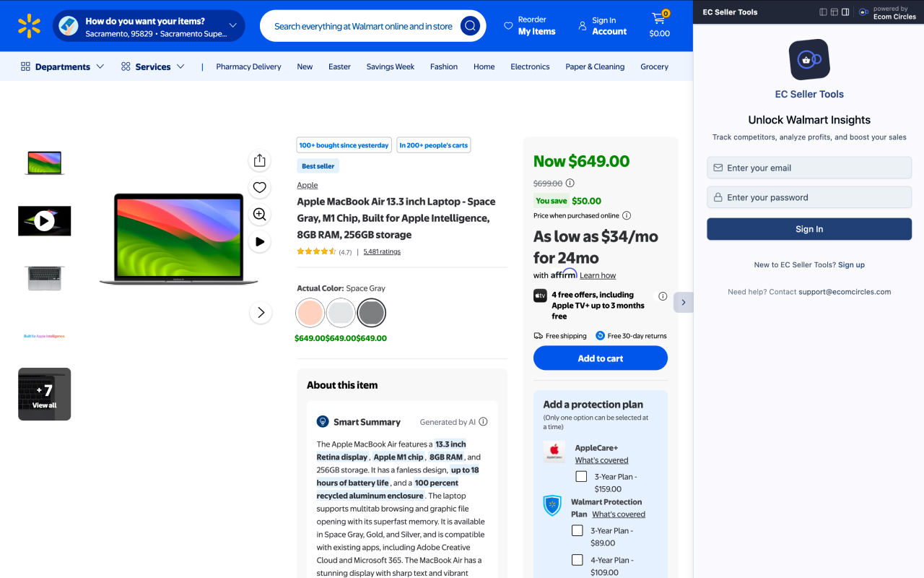Add item to favorites heart icon
Image resolution: width=924 pixels, height=578 pixels.
coord(260,188)
